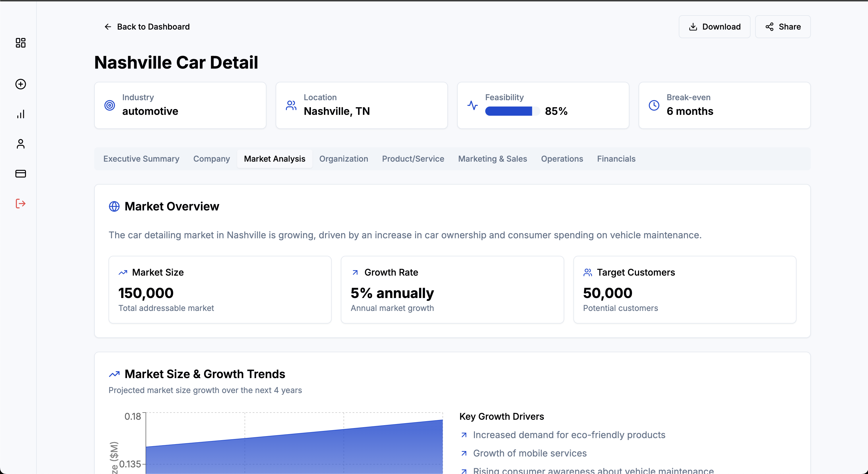Go Back to Dashboard link

coord(147,27)
